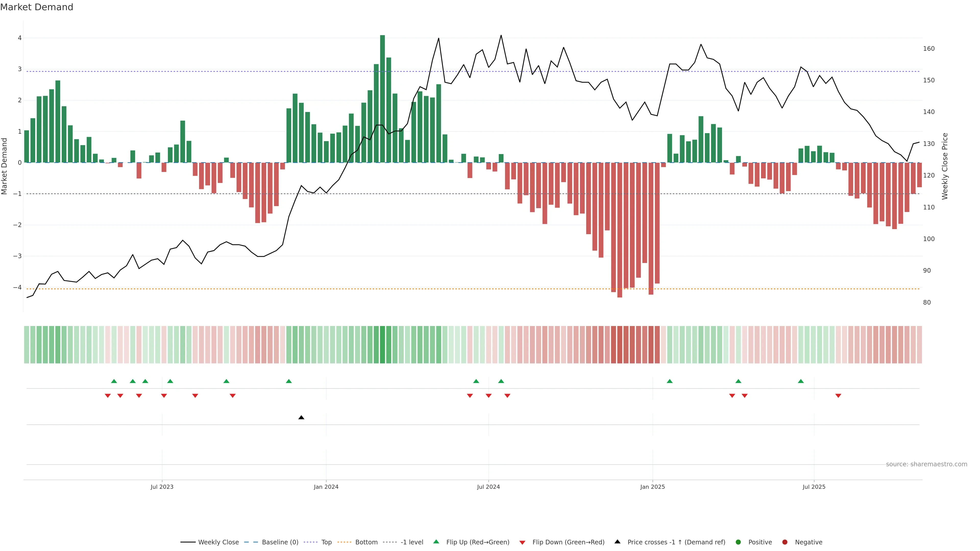Click the Jan 2024 x-axis label
This screenshot has width=980, height=551.
(326, 487)
